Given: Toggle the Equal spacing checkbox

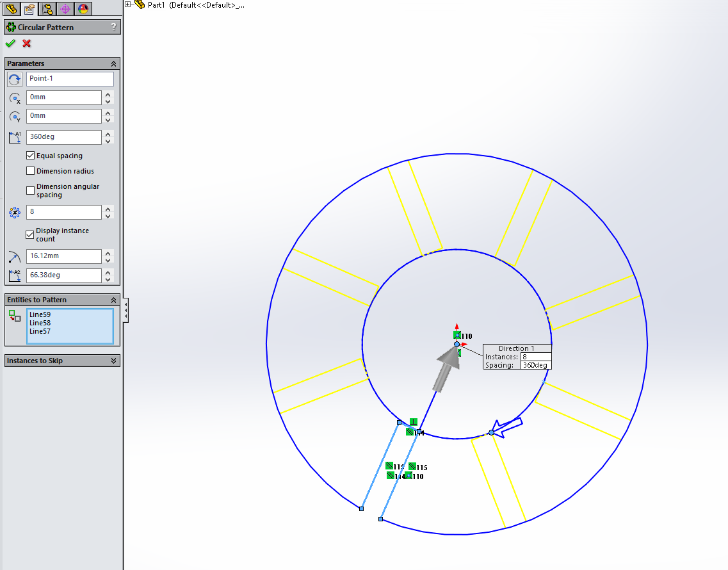Looking at the screenshot, I should (30, 155).
